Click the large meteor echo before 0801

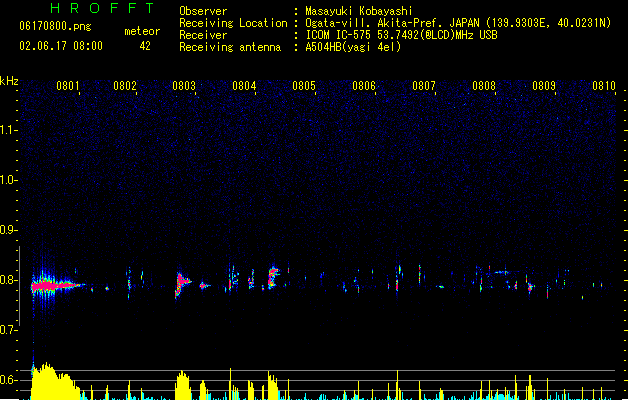(x=54, y=286)
